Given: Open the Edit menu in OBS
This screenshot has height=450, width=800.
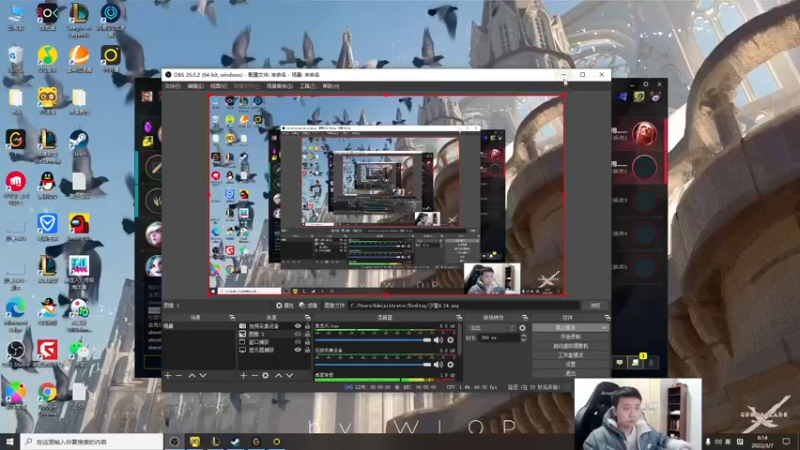Looking at the screenshot, I should [x=195, y=86].
